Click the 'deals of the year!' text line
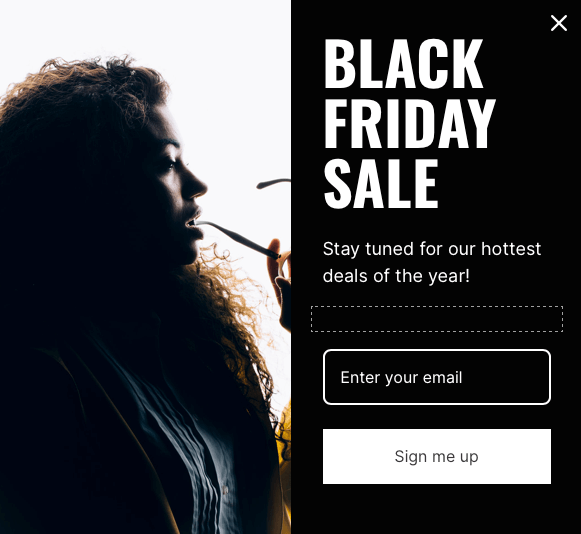 396,276
